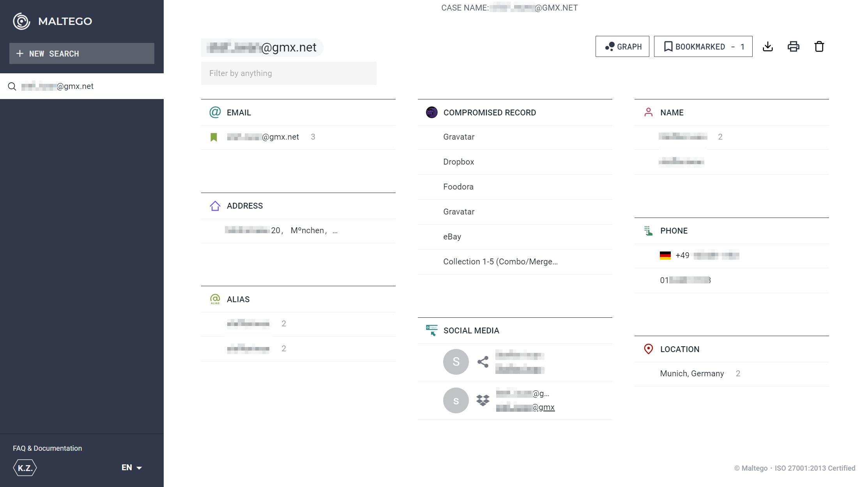Toggle the green bookmark on email row

[x=214, y=137]
